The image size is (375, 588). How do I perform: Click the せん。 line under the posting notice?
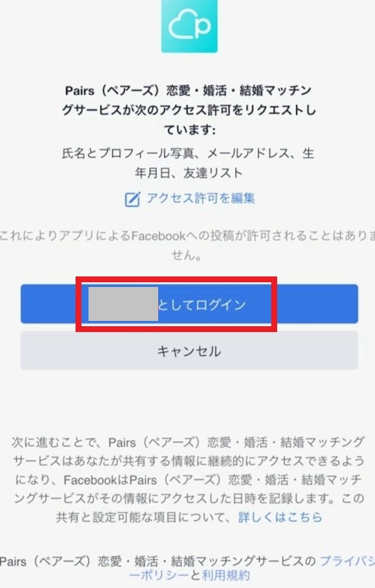187,255
